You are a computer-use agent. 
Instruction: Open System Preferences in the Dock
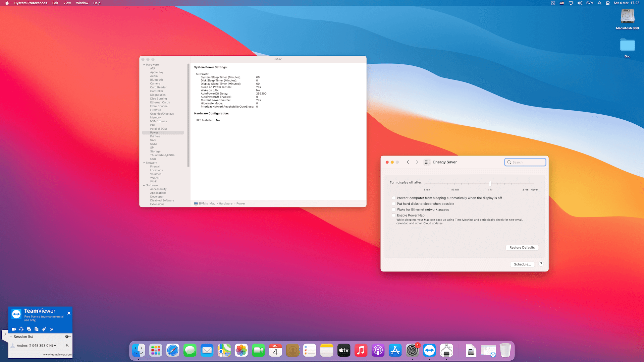[412, 351]
